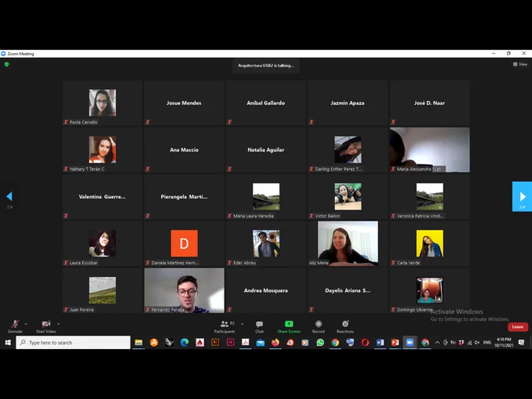This screenshot has height=399, width=532.
Task: Open Microsoft Word from the taskbar
Action: click(380, 343)
